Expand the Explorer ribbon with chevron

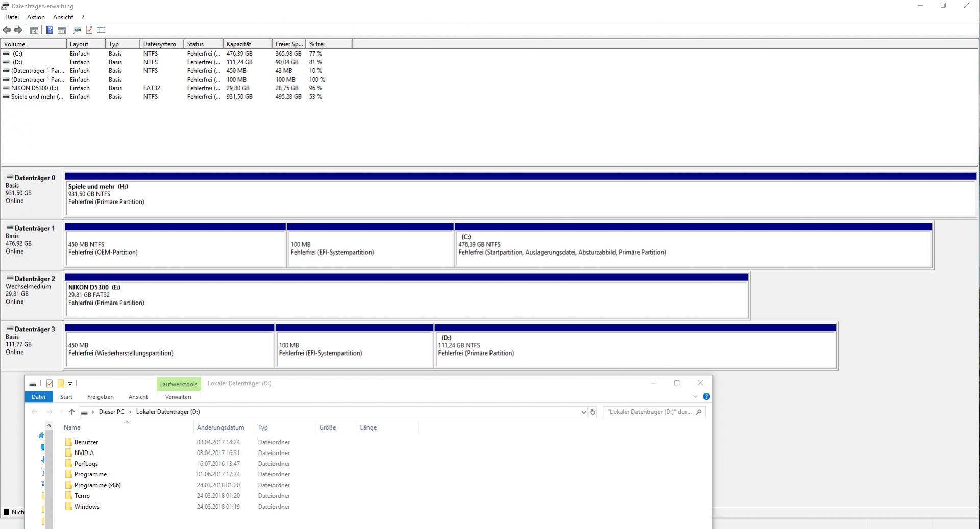tap(695, 396)
